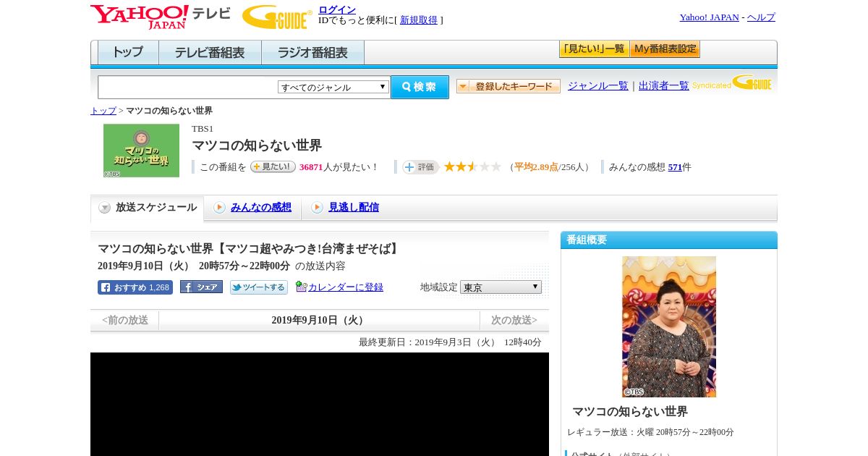
Task: Click the ツイートする Twitter button
Action: point(259,287)
